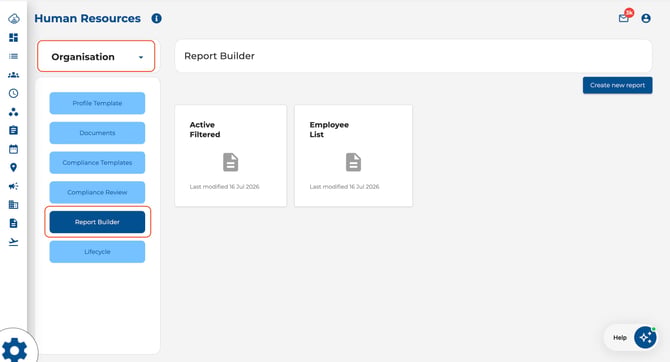Viewport: 670px width, 362px height.
Task: Open the Employee List report title
Action: tap(329, 129)
